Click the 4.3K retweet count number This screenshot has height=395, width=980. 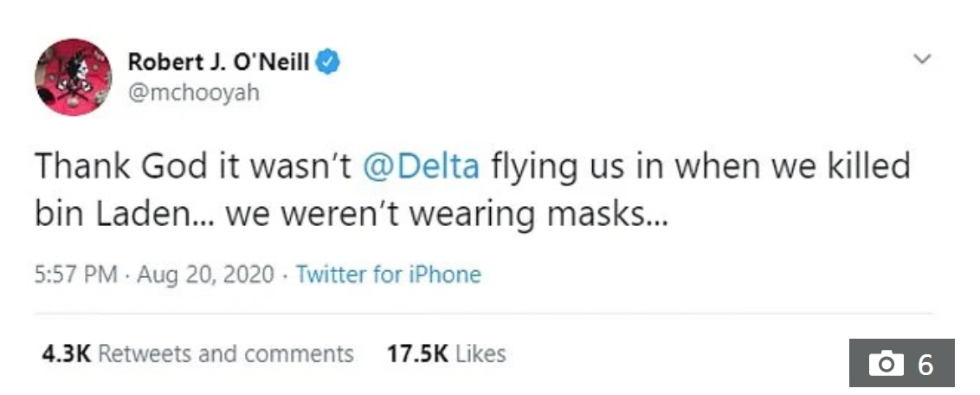point(66,353)
